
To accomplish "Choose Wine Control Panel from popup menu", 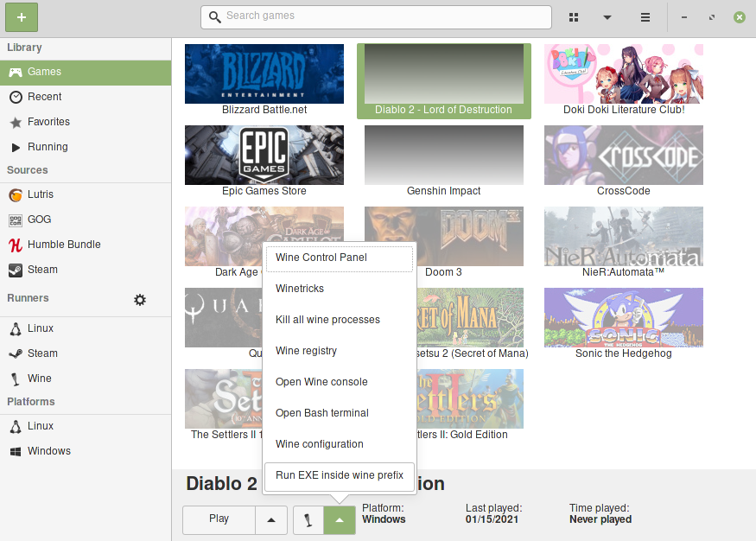I will 340,258.
